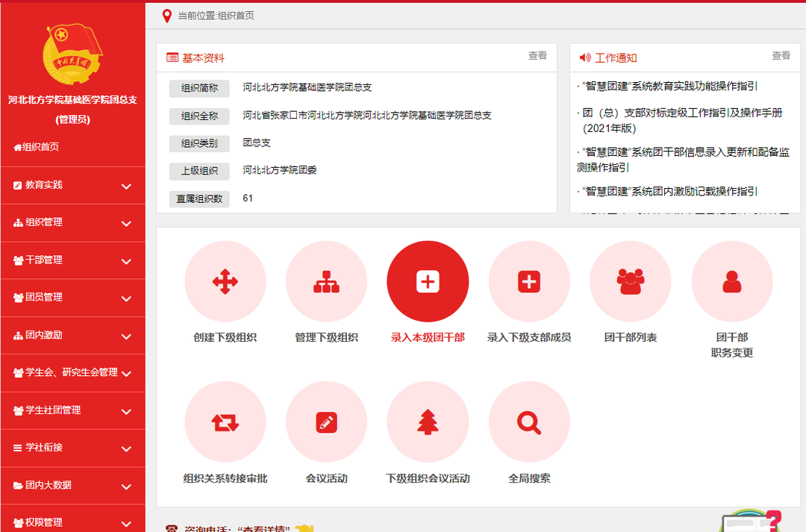This screenshot has height=532, width=806.
Task: Open 全局搜索 magnifier icon
Action: tap(529, 422)
